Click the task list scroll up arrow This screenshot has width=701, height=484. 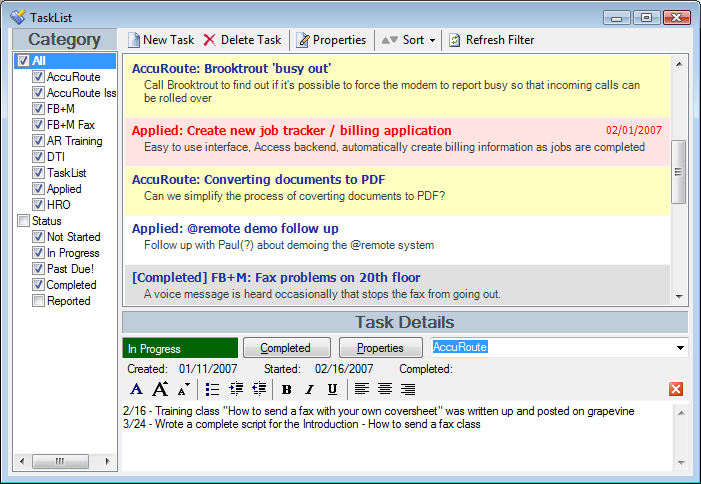[x=679, y=64]
